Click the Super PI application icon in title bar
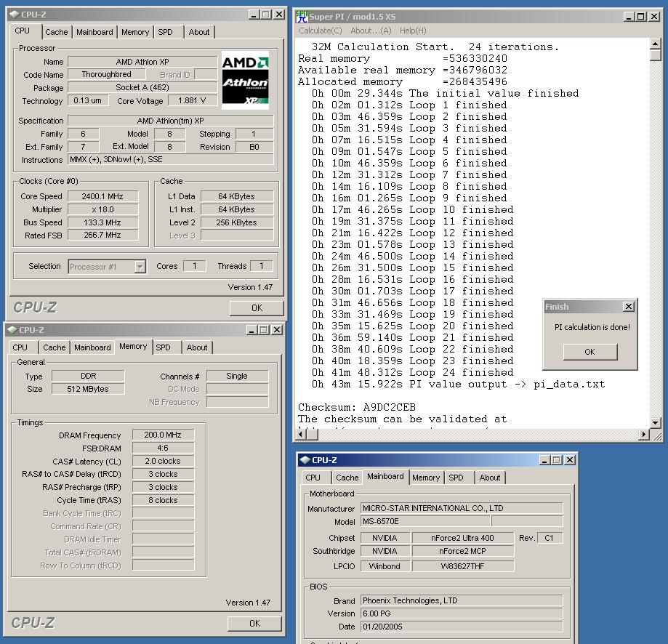This screenshot has width=668, height=644. [x=302, y=17]
